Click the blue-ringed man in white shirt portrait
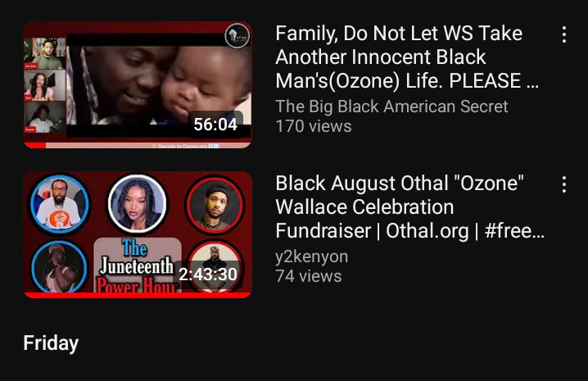 pos(59,205)
